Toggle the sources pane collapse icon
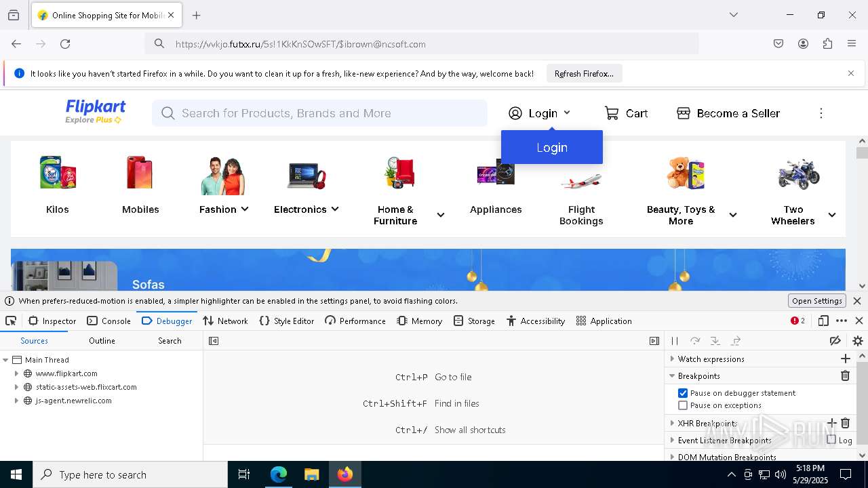Image resolution: width=868 pixels, height=488 pixels. 214,341
